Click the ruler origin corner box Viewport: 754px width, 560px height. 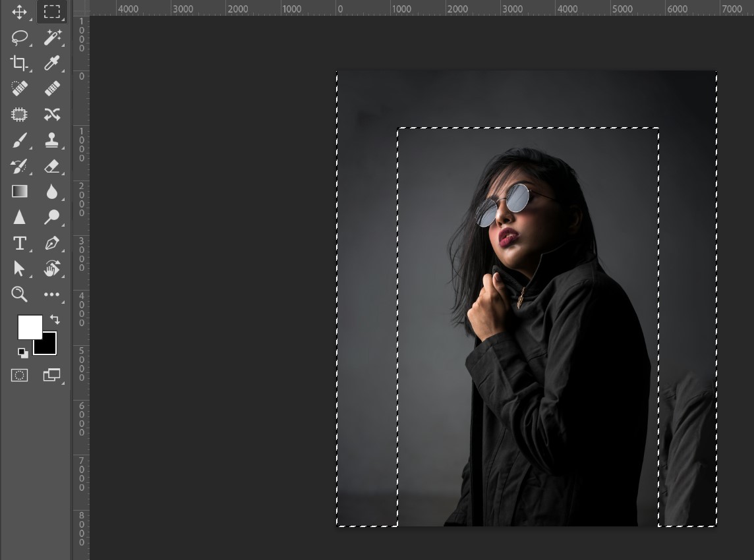[81, 8]
